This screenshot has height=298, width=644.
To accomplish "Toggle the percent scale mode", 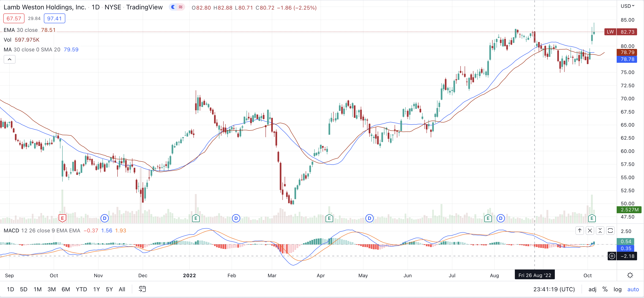I will point(605,289).
